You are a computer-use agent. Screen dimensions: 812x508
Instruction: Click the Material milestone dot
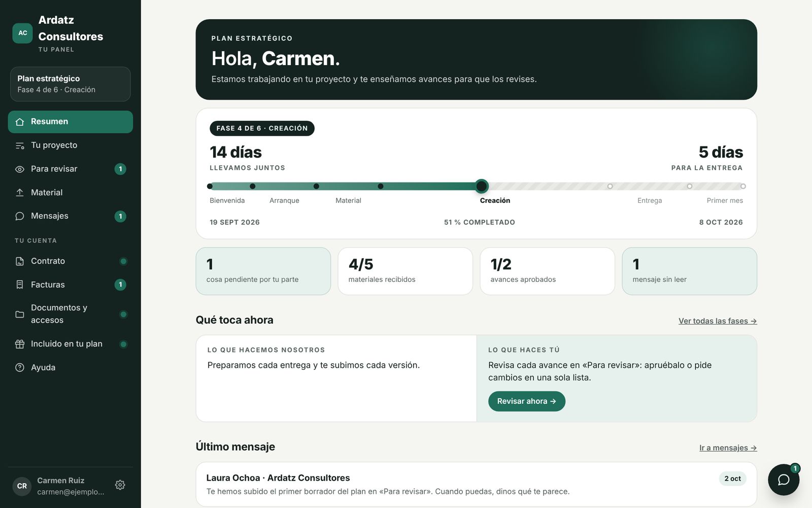[316, 186]
